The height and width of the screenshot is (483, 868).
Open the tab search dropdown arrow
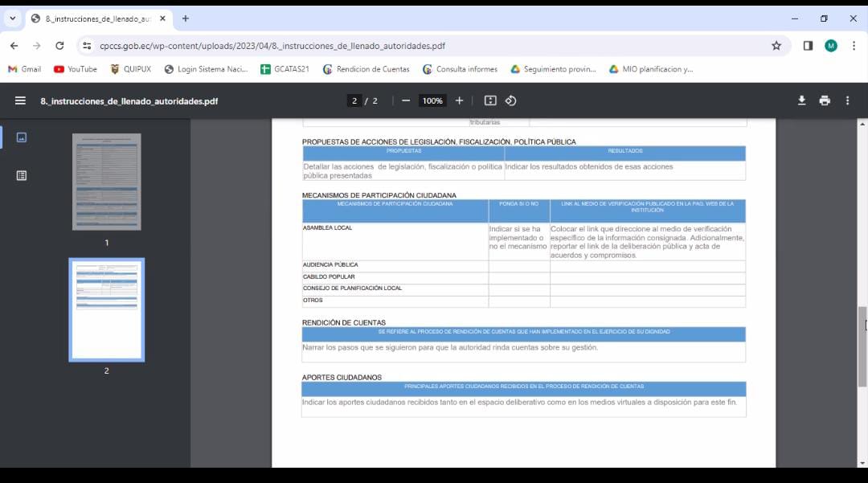point(12,18)
